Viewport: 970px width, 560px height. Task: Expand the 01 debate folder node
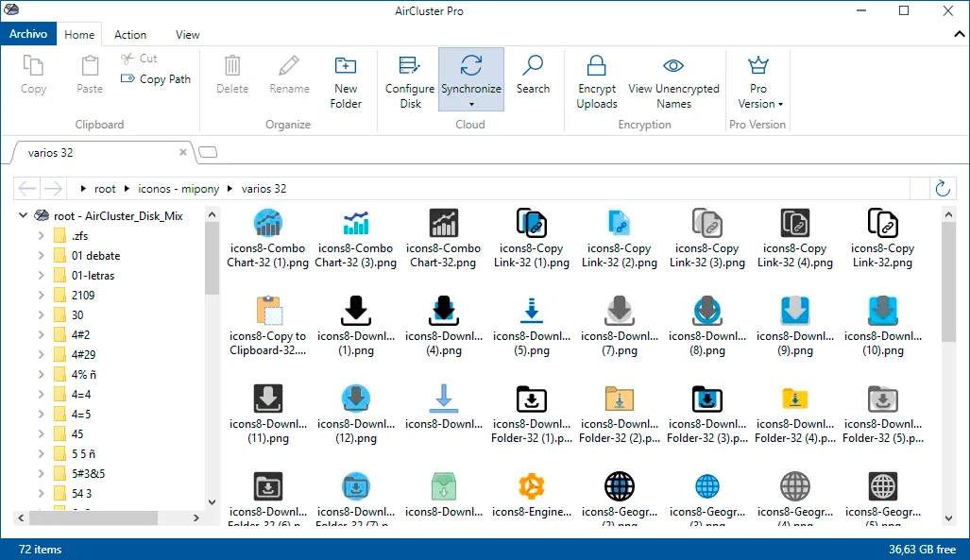click(41, 256)
